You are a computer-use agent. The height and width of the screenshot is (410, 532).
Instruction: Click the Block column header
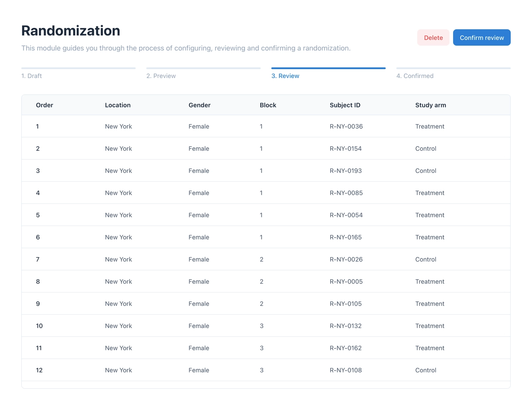point(268,105)
